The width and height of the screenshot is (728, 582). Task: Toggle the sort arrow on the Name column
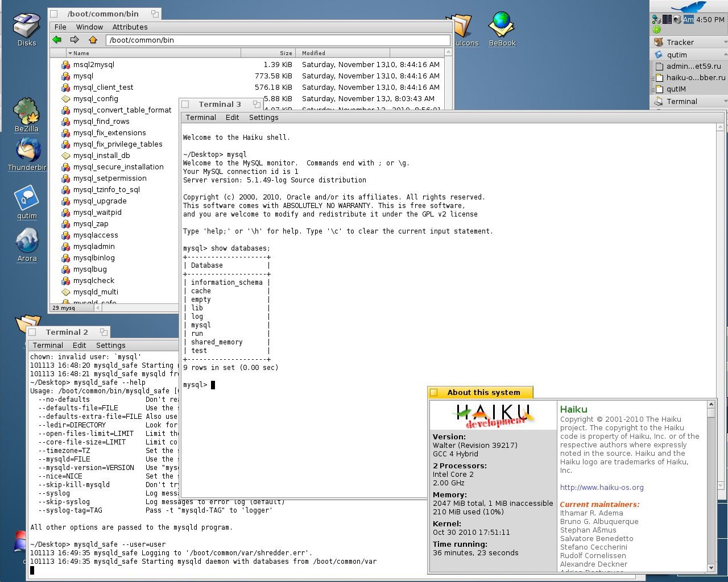[x=70, y=53]
